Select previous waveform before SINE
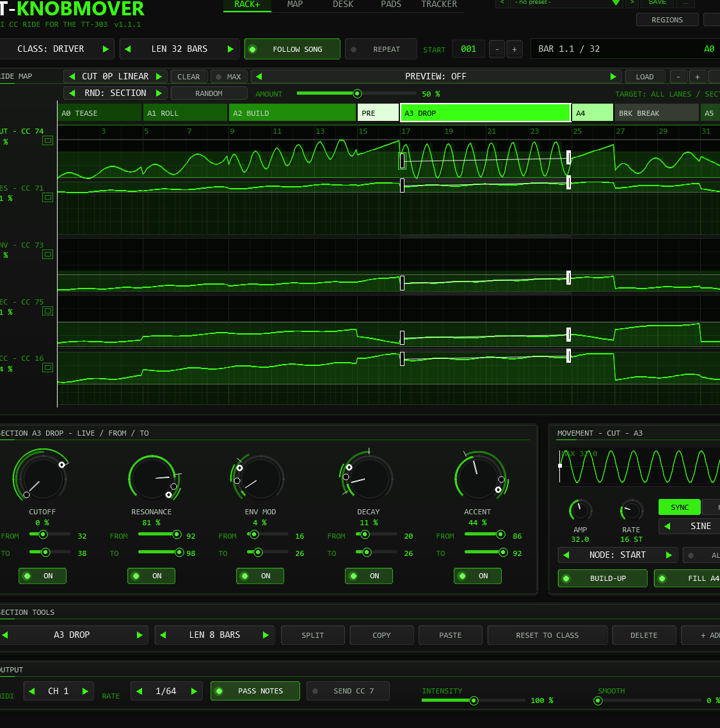Image resolution: width=720 pixels, height=728 pixels. pos(668,526)
